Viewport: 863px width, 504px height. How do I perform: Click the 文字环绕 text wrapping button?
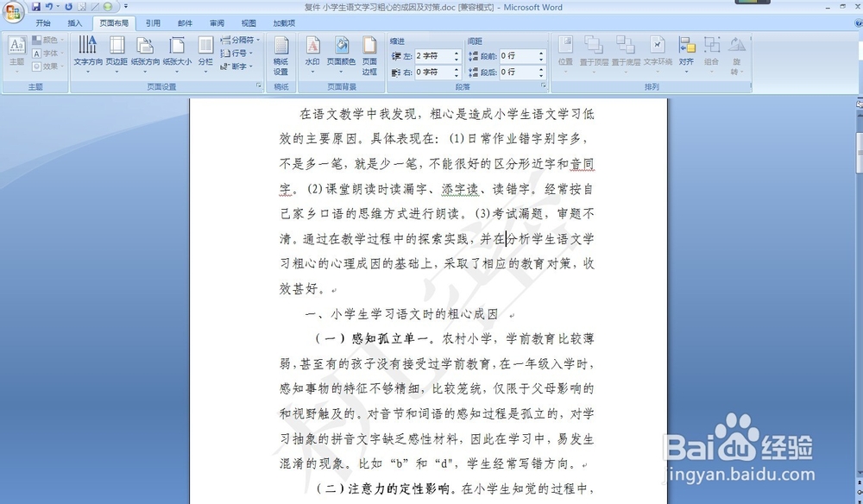point(658,54)
